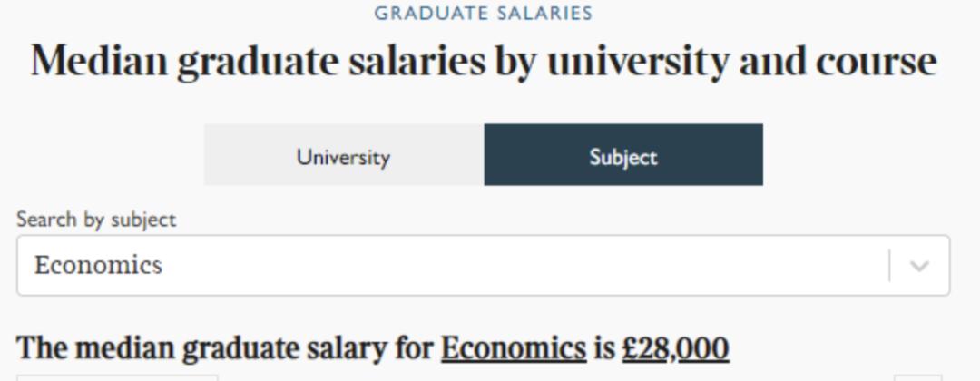Viewport: 980px width, 381px height.
Task: Click the partially visible box at bottom left
Action: tap(117, 377)
